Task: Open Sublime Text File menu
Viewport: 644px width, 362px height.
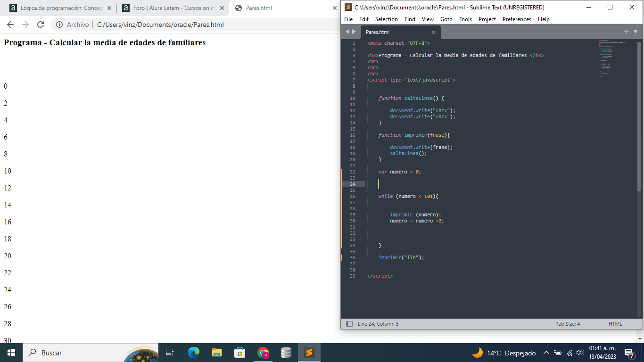Action: click(x=348, y=19)
